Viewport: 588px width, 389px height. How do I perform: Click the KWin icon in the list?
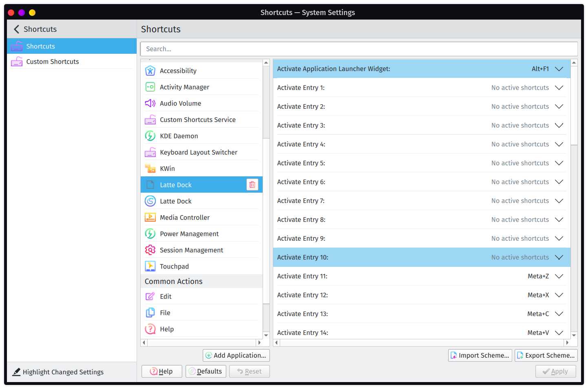click(150, 169)
